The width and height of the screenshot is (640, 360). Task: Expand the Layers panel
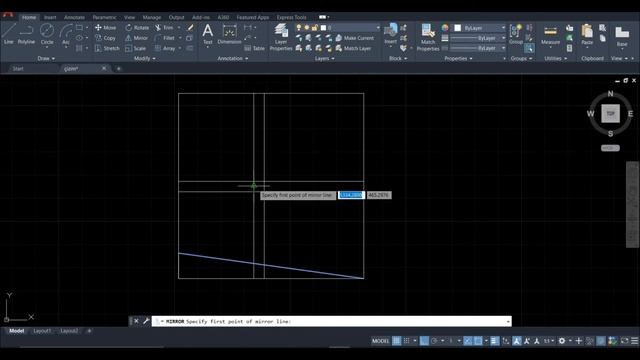point(324,58)
